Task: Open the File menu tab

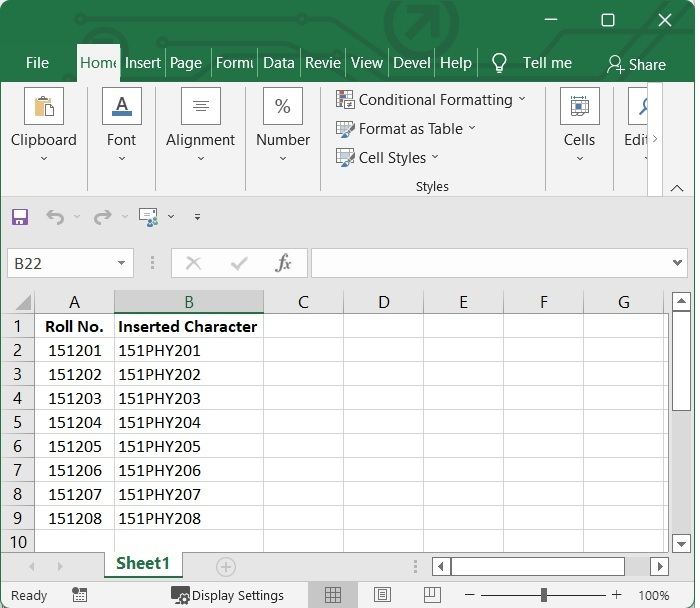Action: 37,63
